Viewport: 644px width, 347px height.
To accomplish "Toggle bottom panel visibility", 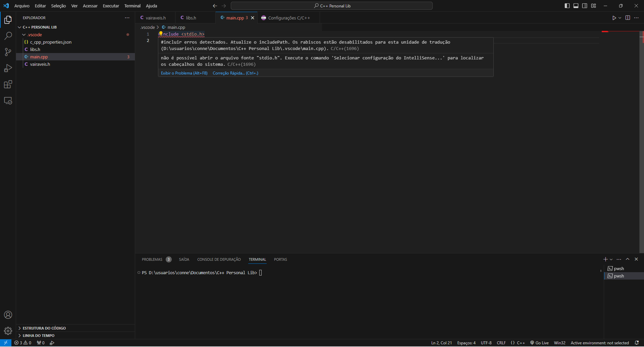I will [576, 6].
